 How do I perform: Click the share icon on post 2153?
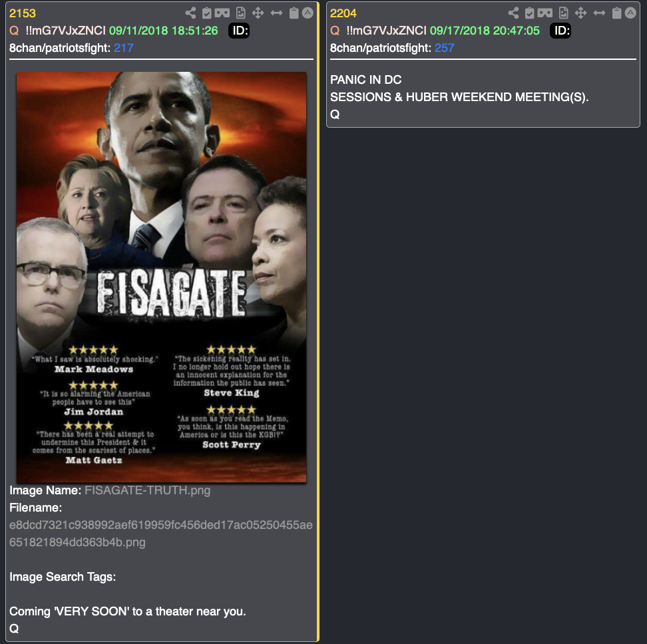click(x=190, y=13)
